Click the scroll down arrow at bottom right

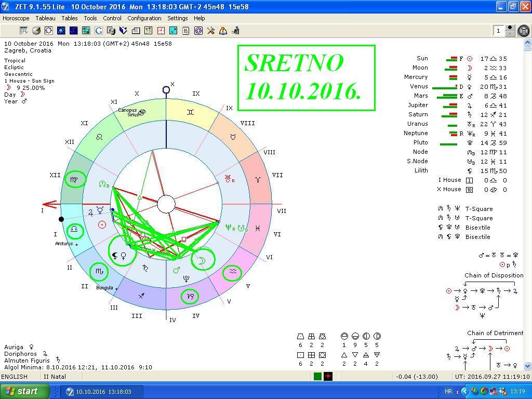(x=527, y=366)
